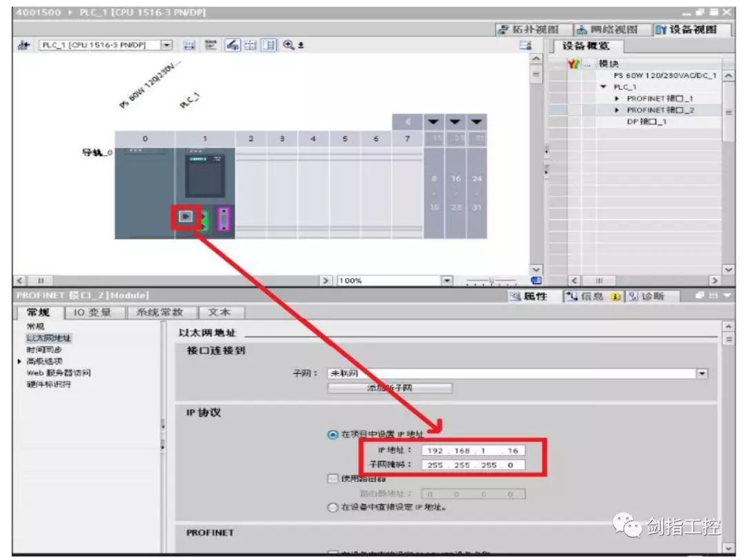Open the IO 变量 tab
Screen dimensions: 745x560
click(96, 312)
